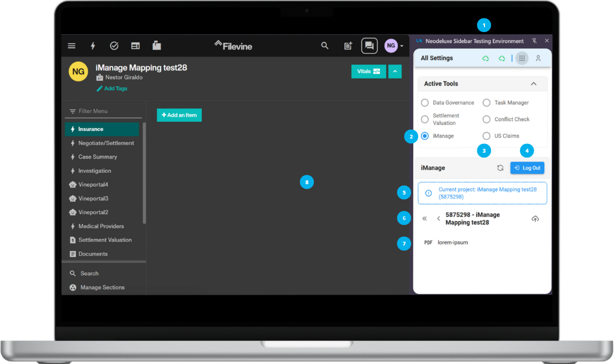615x364 pixels.
Task: Click the Filter Menu input field
Action: 103,111
